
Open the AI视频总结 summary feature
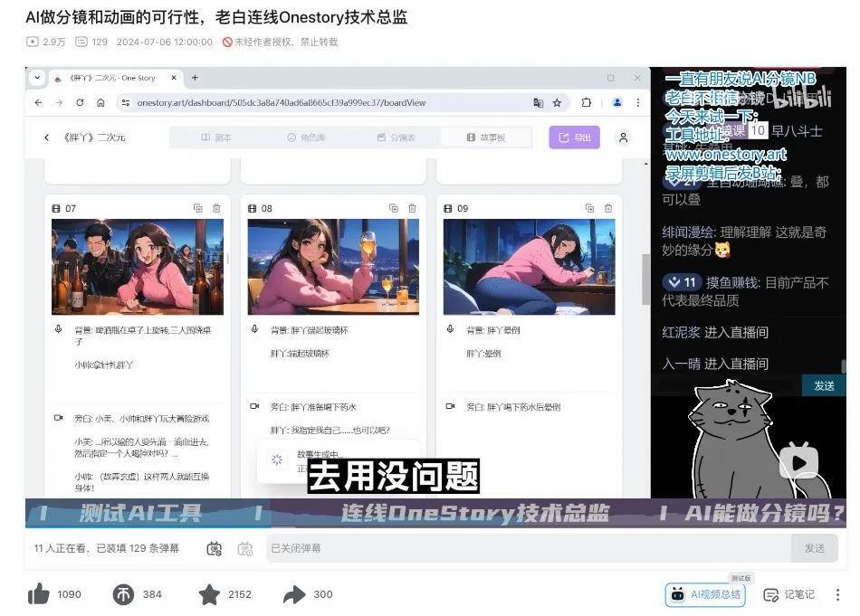click(x=705, y=594)
